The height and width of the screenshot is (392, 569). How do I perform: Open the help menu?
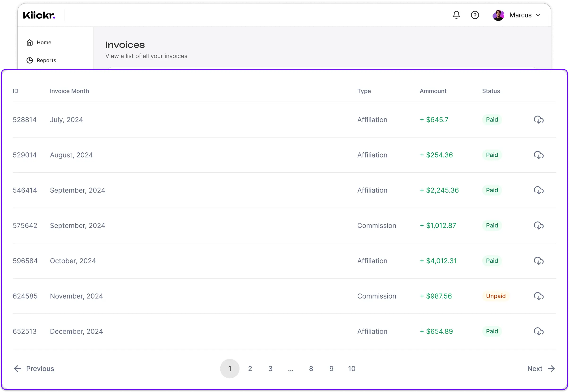pyautogui.click(x=475, y=15)
